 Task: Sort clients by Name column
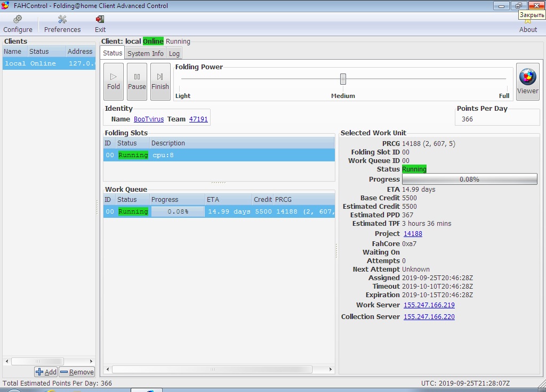(x=15, y=52)
